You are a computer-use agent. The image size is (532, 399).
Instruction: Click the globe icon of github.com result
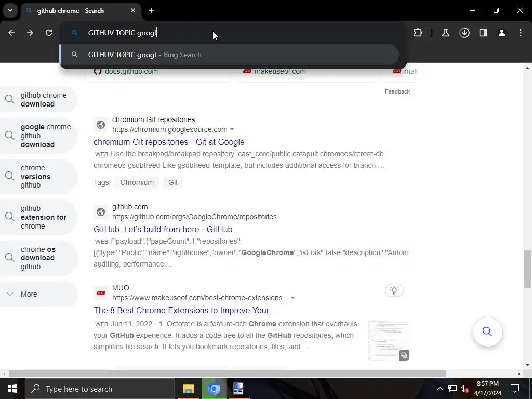[100, 212]
